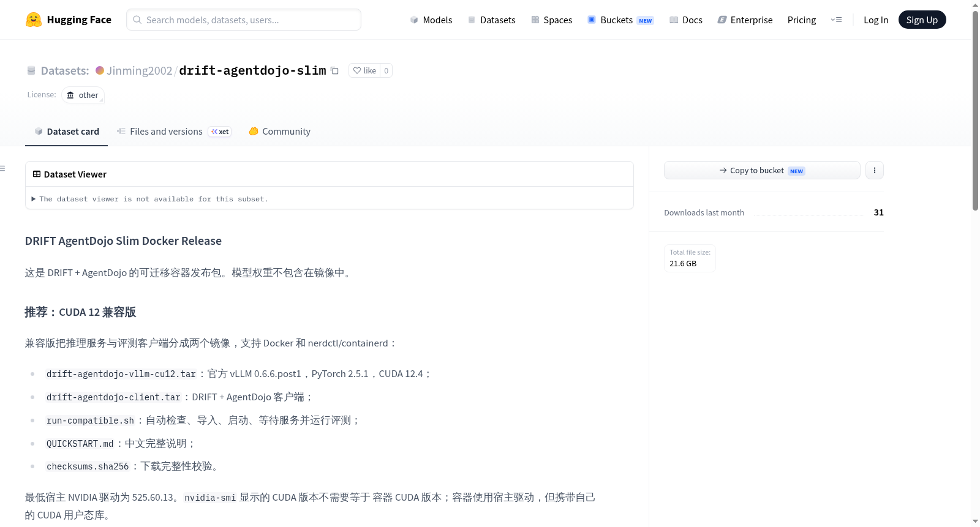Switch to Files and versions tab
Screen dimensions: 980x527
174,132
